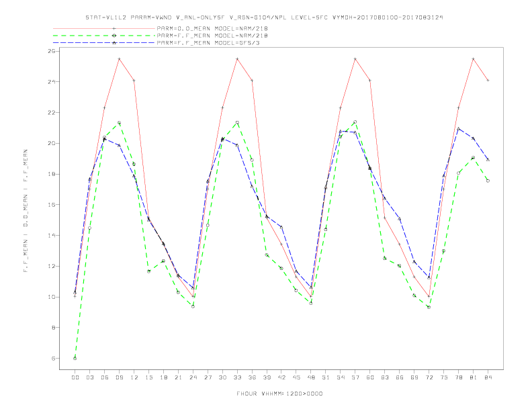Click x-axis tick label 45
This screenshot has width=532, height=411.
point(296,377)
